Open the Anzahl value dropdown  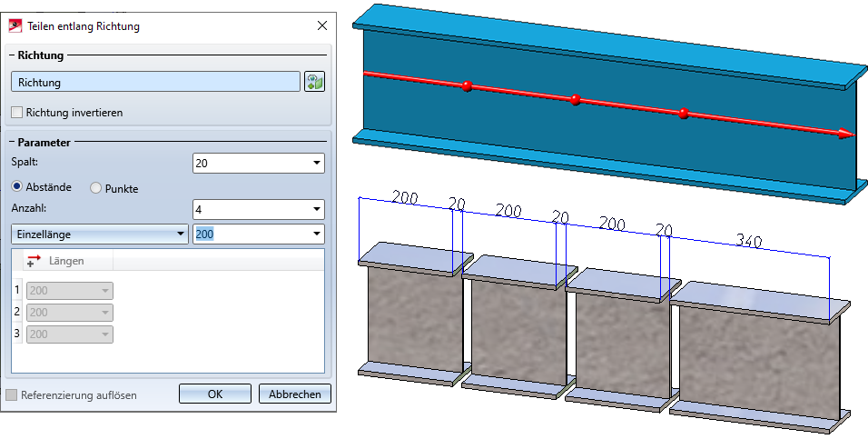pos(317,210)
